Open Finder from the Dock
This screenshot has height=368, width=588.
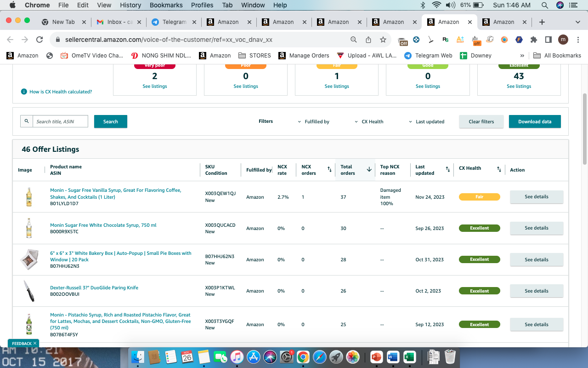click(x=138, y=356)
